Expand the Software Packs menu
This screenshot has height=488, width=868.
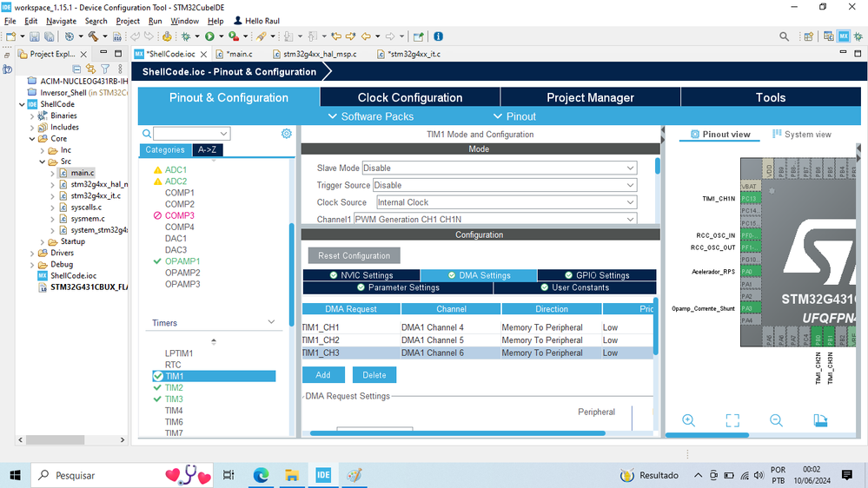(370, 116)
